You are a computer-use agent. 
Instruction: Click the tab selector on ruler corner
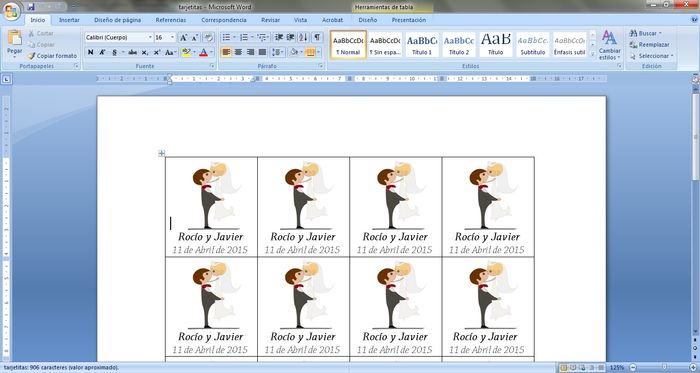pos(7,79)
